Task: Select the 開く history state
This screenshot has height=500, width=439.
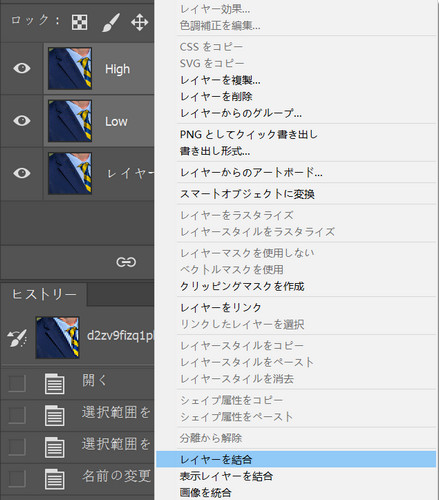Action: [94, 380]
